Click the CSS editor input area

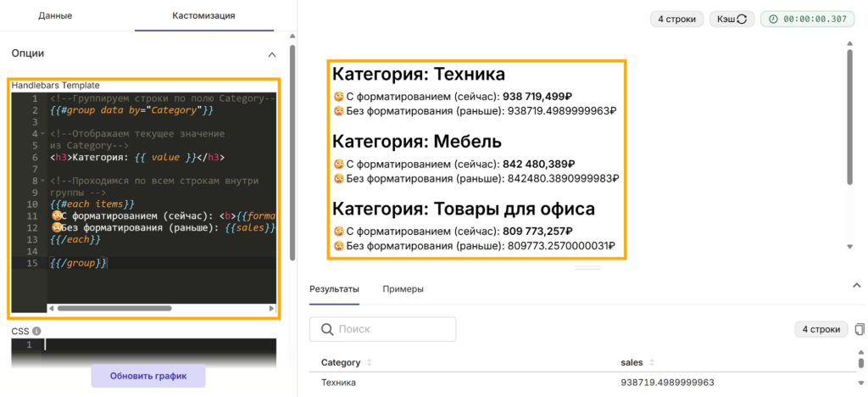160,345
